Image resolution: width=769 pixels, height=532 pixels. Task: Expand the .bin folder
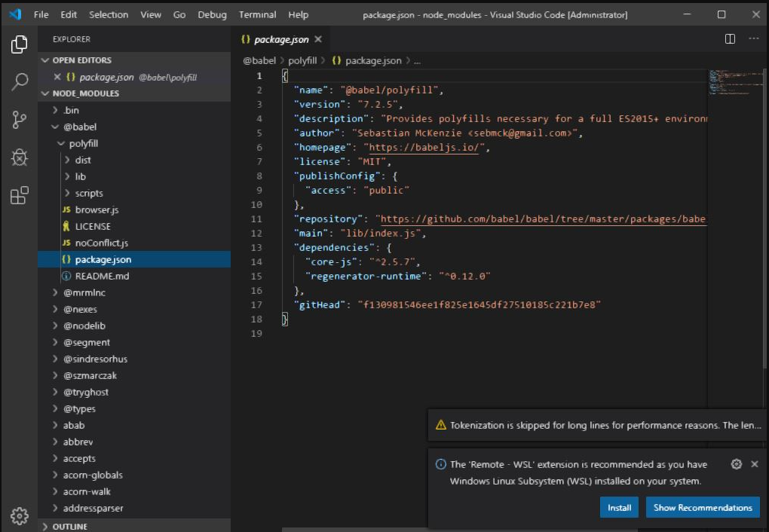pyautogui.click(x=55, y=110)
